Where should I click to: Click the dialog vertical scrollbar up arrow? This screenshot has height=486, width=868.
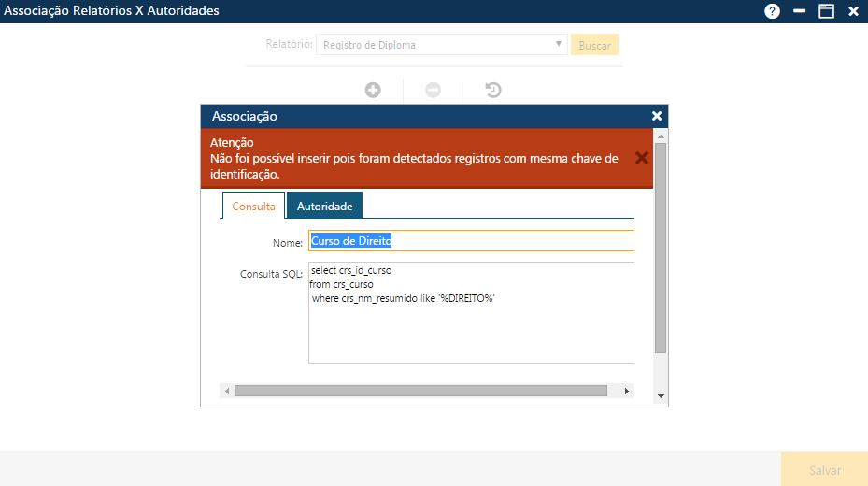tap(661, 136)
